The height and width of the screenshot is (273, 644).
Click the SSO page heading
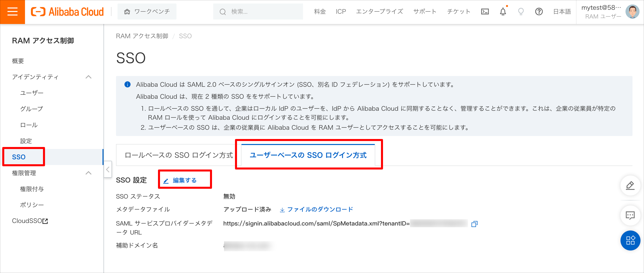point(131,58)
